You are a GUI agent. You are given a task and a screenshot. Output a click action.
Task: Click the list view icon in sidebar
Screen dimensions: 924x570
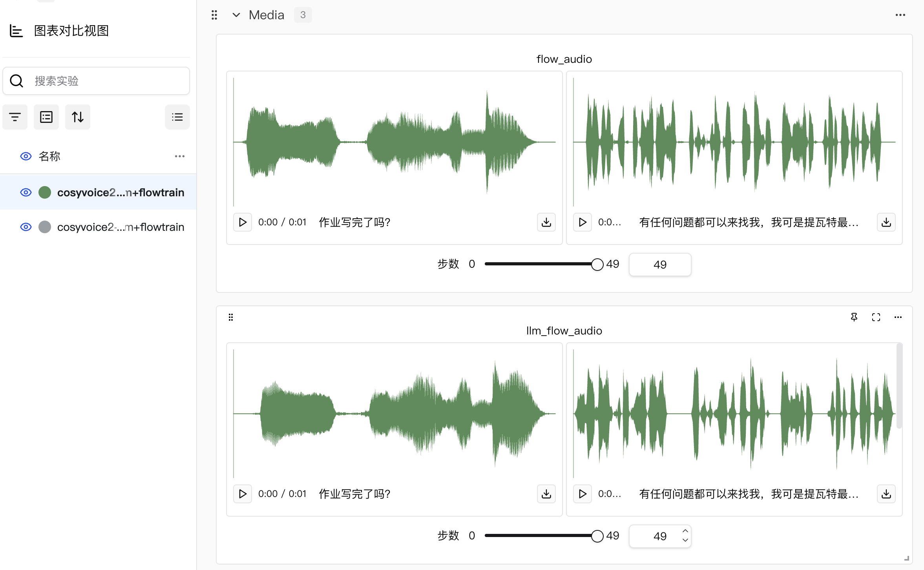(177, 117)
